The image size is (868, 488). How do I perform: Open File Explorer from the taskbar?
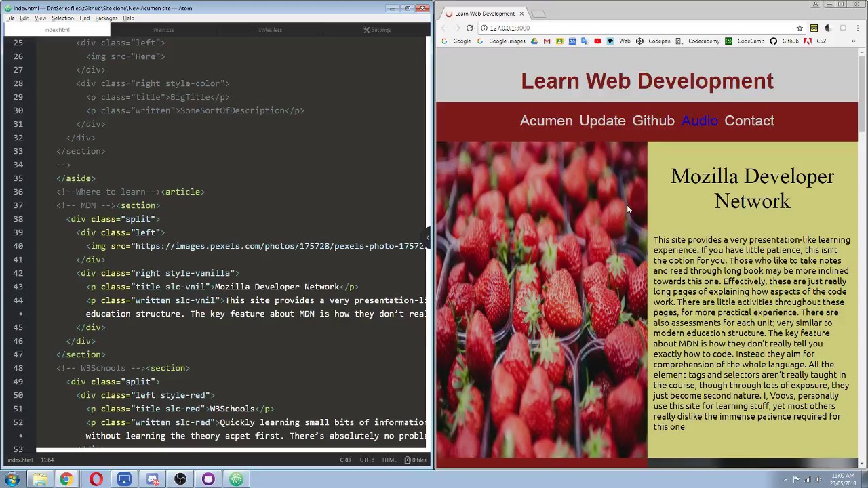click(x=40, y=479)
